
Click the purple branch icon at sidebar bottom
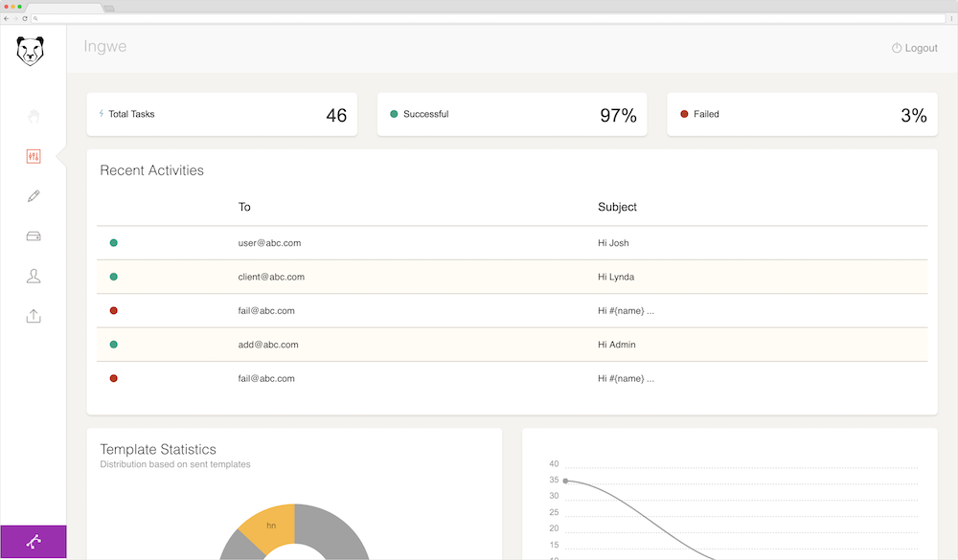pyautogui.click(x=34, y=542)
